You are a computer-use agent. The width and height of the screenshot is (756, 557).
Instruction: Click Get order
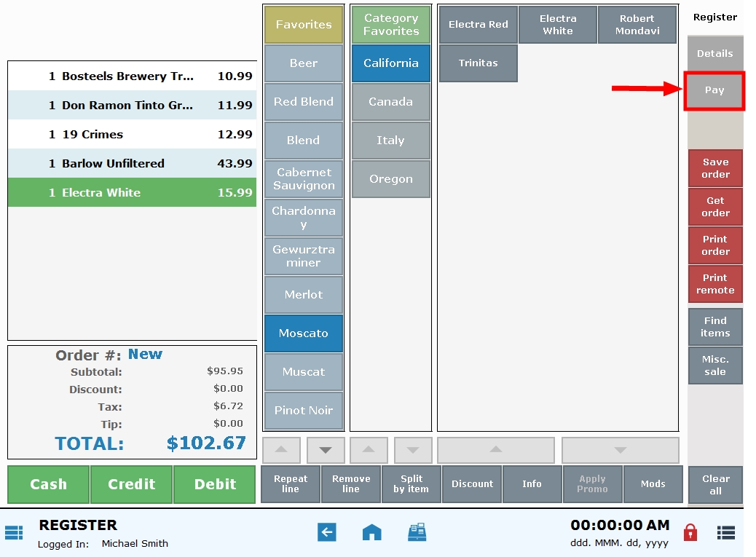(x=715, y=207)
